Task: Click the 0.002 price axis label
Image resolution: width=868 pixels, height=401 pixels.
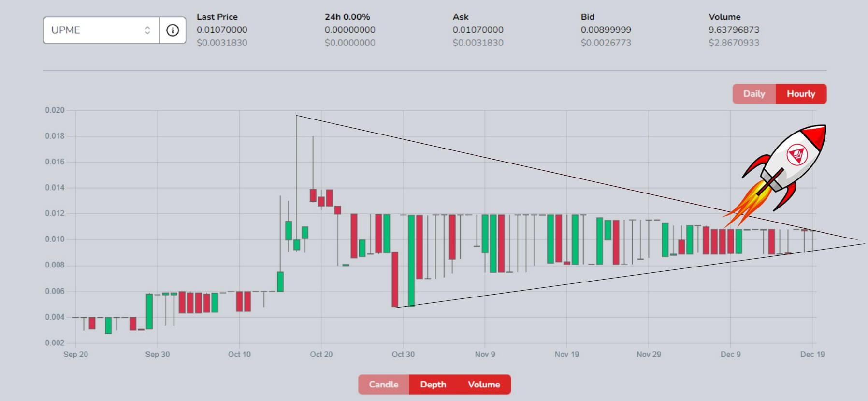Action: coord(55,343)
